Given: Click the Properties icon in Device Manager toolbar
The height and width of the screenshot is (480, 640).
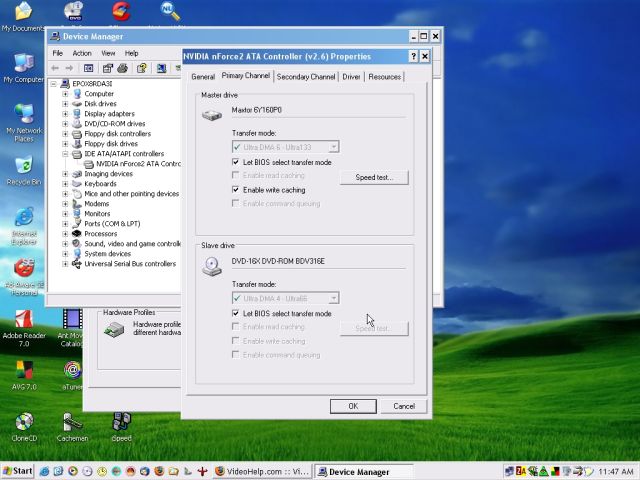Looking at the screenshot, I should pyautogui.click(x=108, y=68).
